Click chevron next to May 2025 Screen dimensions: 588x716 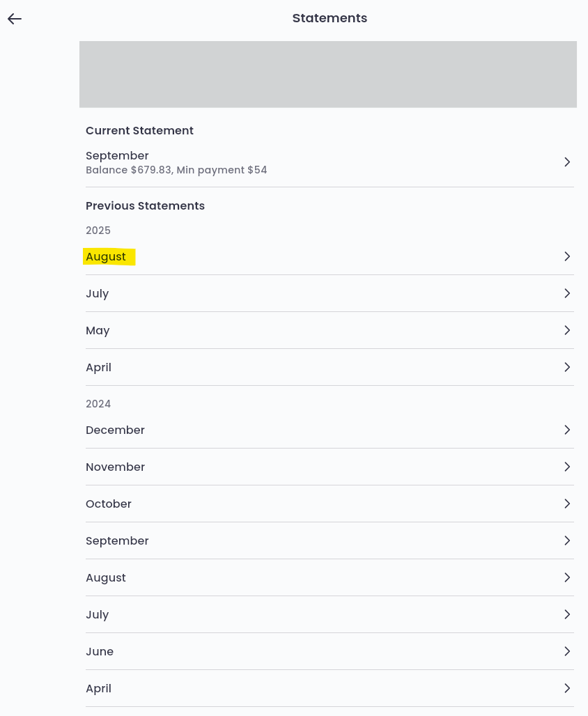click(567, 330)
